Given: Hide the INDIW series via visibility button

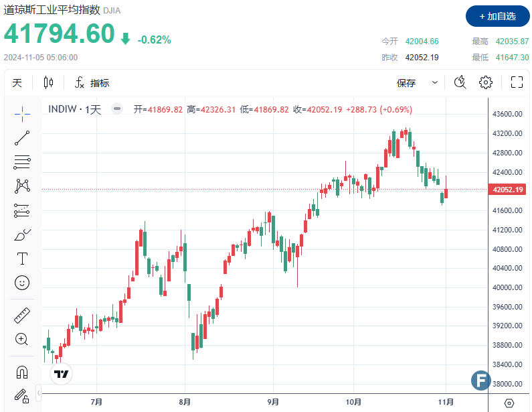Looking at the screenshot, I should coord(117,109).
